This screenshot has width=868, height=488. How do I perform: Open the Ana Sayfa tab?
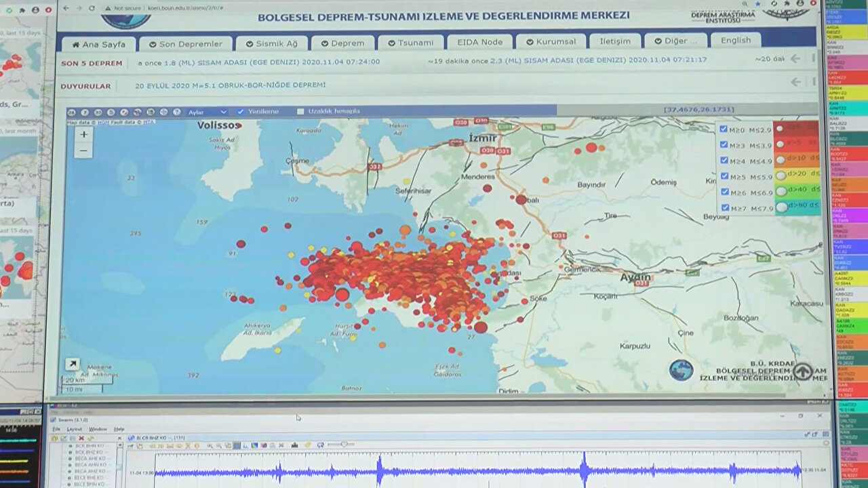98,44
